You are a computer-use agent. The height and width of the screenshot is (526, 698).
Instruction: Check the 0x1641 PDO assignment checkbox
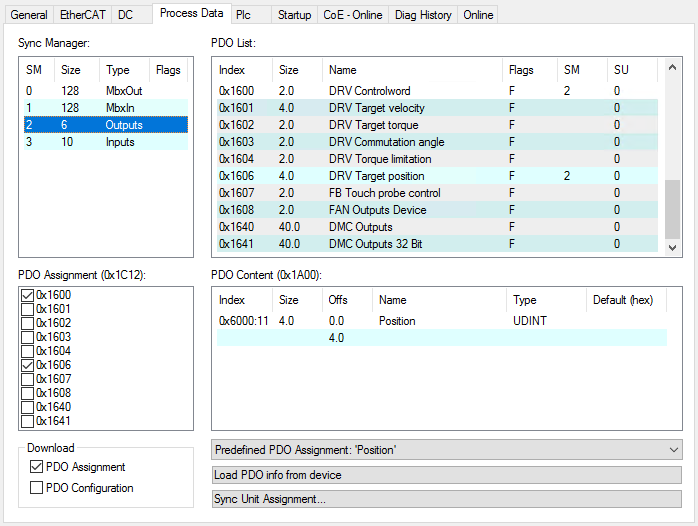coord(28,421)
